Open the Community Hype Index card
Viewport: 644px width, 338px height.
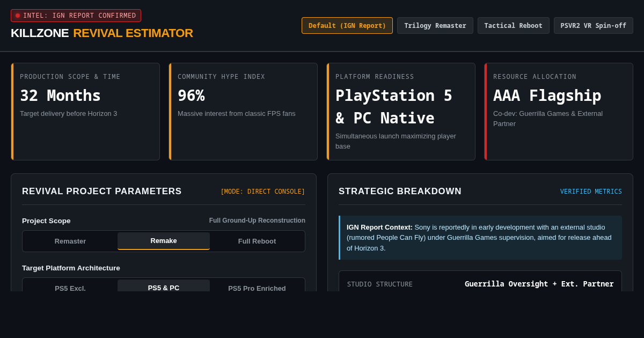tap(243, 112)
